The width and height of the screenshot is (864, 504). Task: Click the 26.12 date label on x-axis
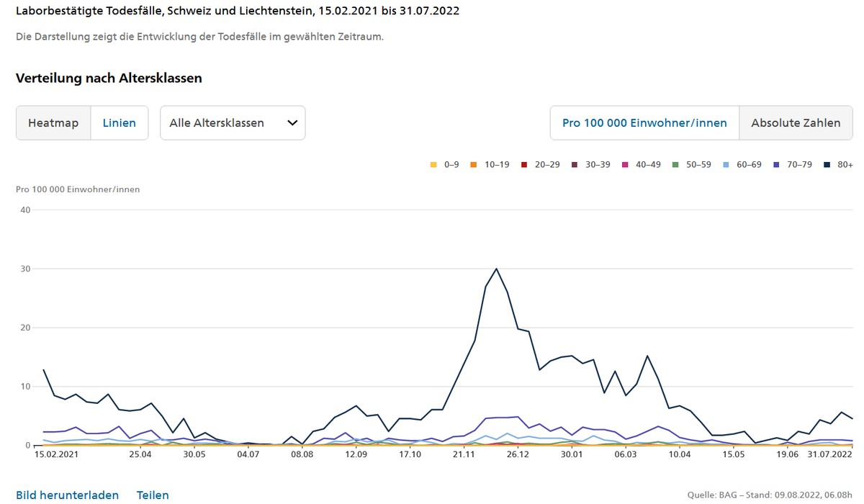click(x=518, y=454)
